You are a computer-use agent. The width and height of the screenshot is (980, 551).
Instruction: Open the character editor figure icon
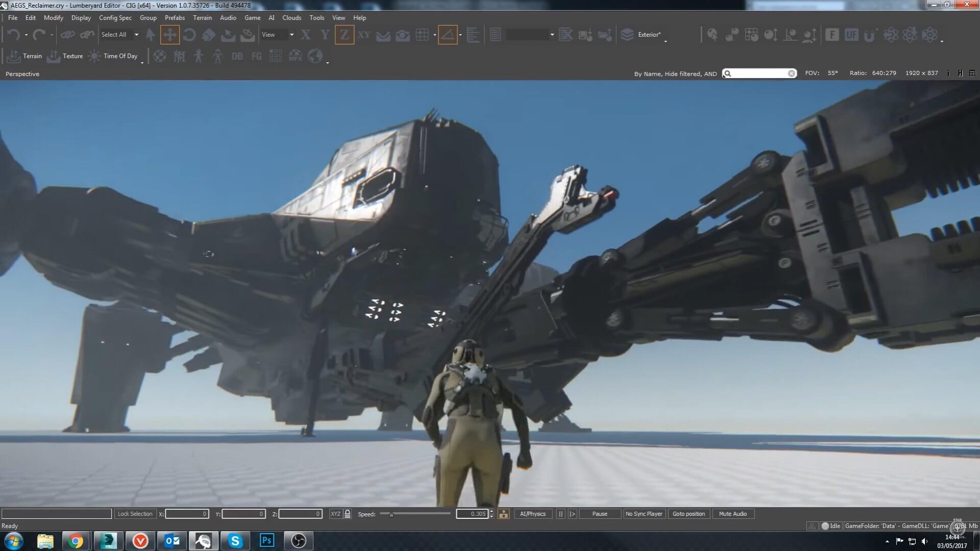click(199, 56)
